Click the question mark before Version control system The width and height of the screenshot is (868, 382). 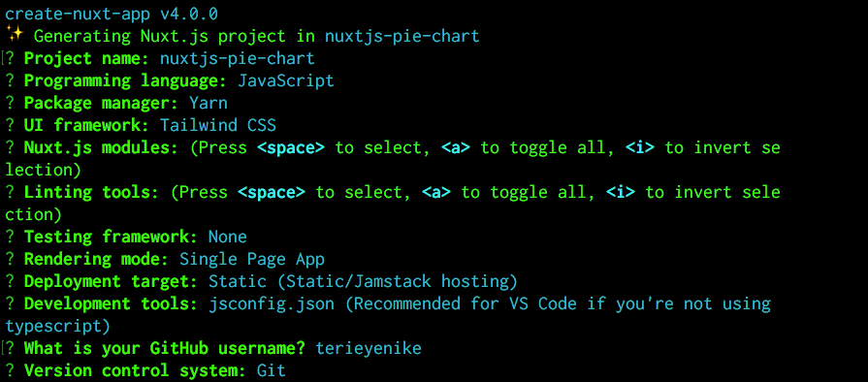[x=10, y=370]
